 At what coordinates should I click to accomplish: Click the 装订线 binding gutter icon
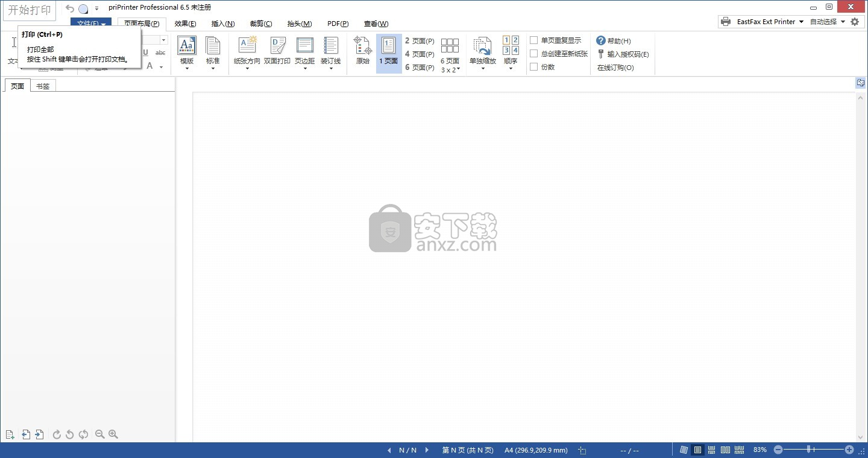(331, 46)
